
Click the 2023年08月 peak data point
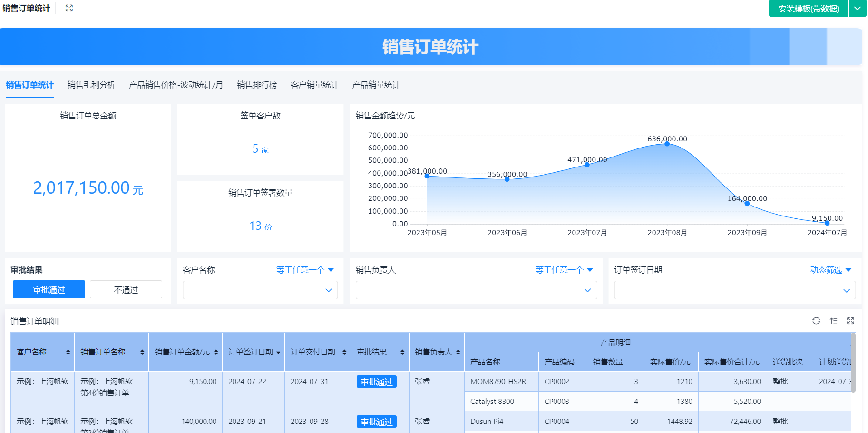(667, 144)
